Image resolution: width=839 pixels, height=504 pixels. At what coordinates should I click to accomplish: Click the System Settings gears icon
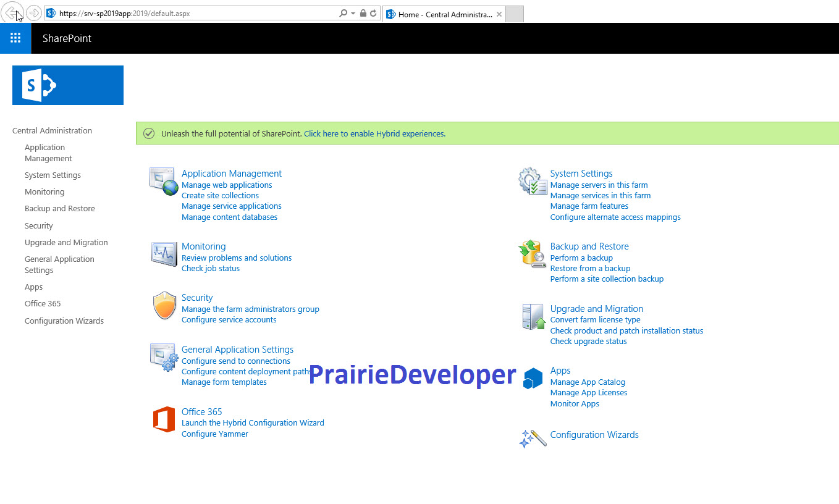tap(533, 181)
